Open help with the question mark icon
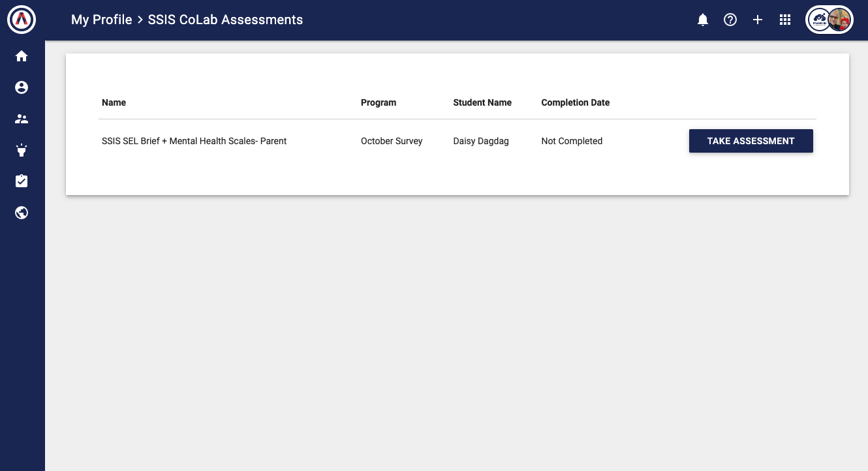The width and height of the screenshot is (868, 471). pos(730,20)
